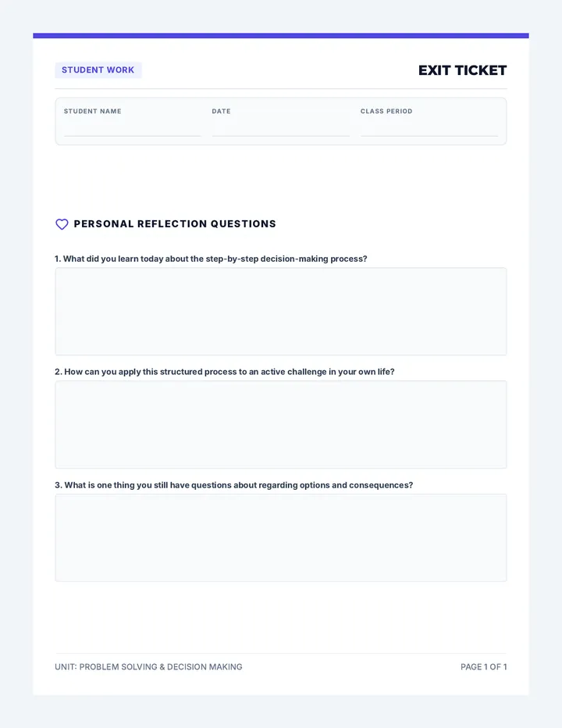Click the STUDENT NAME label

(92, 112)
